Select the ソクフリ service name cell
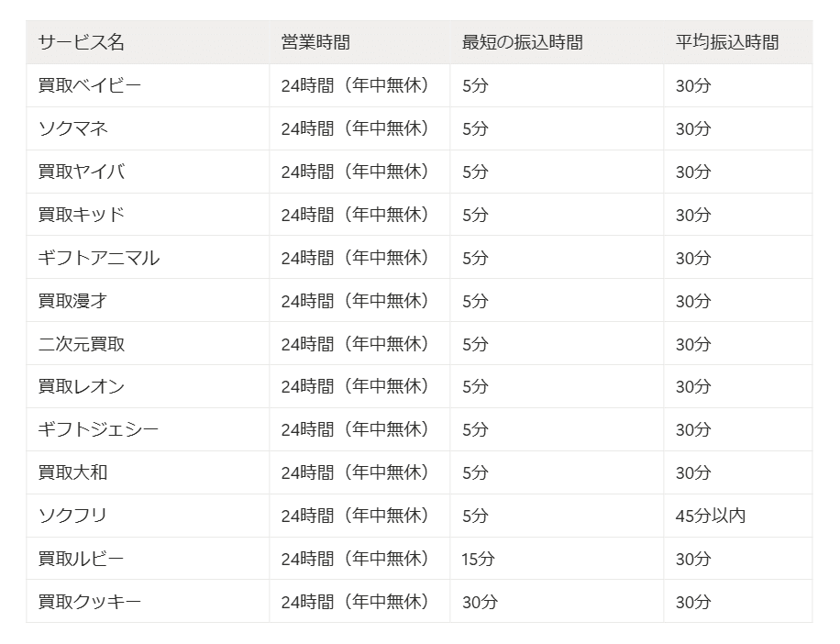This screenshot has height=644, width=840. click(x=72, y=516)
